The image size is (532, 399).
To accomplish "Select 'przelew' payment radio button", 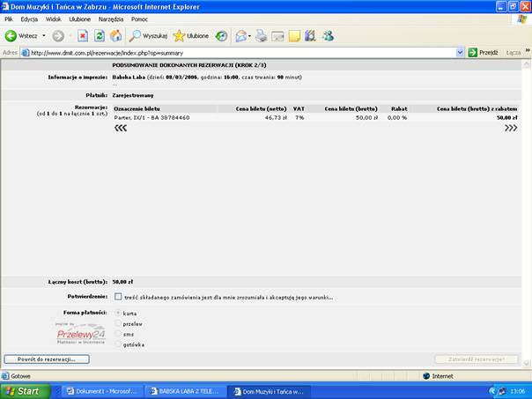I will pos(118,323).
